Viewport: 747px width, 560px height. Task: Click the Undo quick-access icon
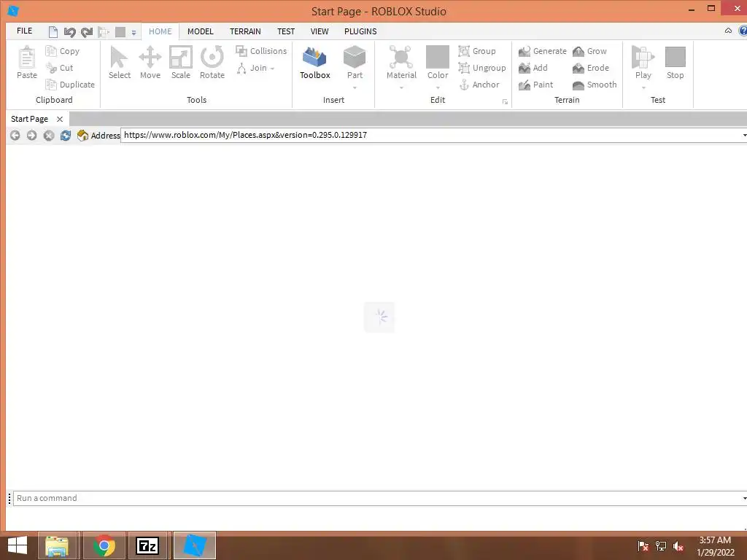pyautogui.click(x=69, y=32)
